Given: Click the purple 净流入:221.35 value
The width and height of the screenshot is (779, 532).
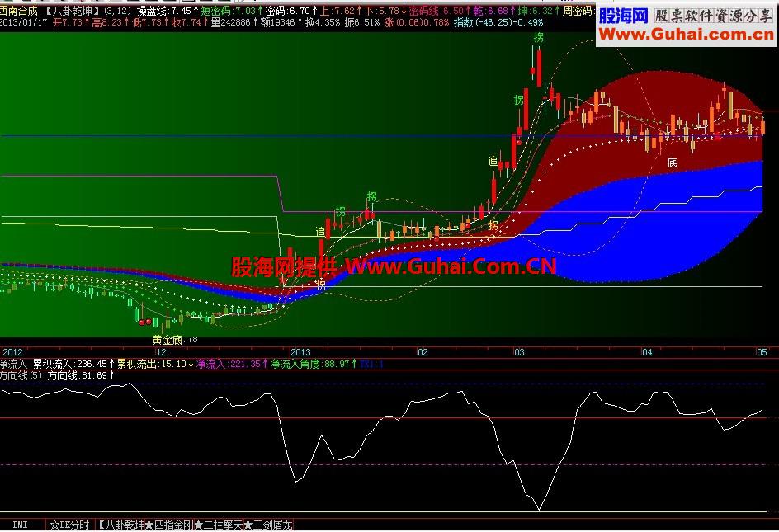Looking at the screenshot, I should coord(232,364).
